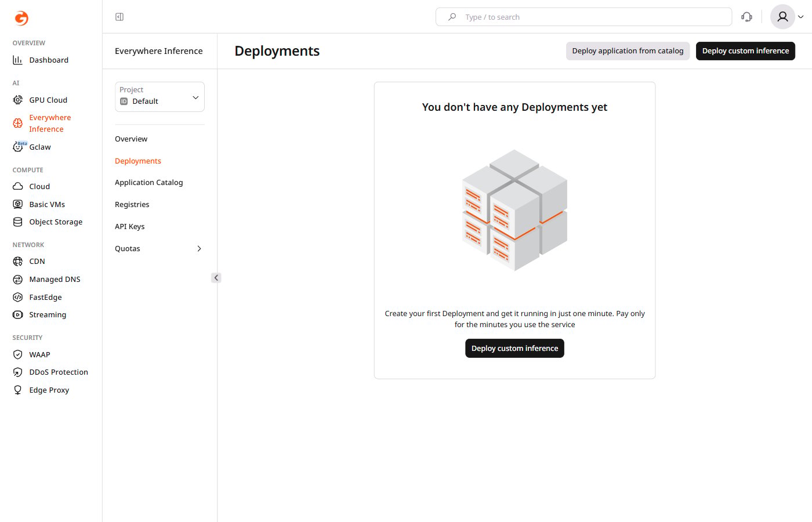
Task: Click the Object Storage database icon
Action: click(18, 222)
